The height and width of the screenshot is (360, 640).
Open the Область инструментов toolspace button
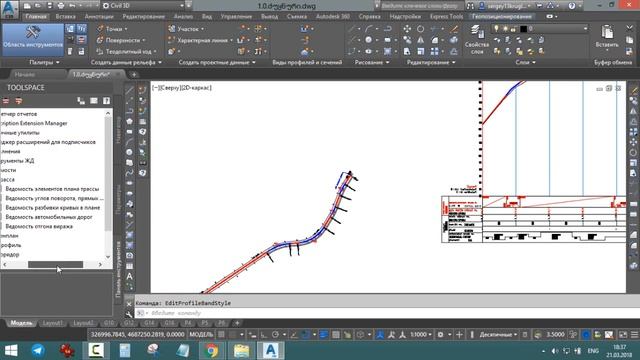point(33,40)
